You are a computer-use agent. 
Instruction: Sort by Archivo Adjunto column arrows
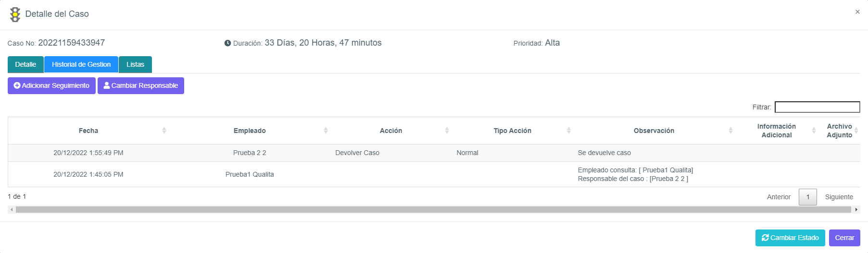[856, 131]
